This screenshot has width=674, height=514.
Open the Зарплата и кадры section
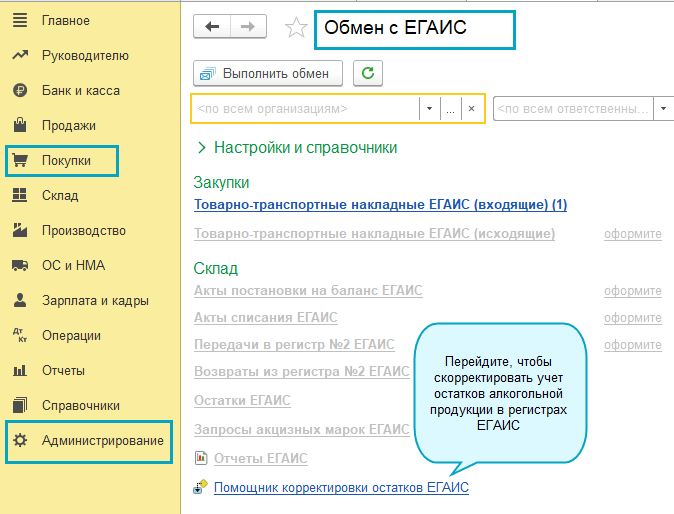pyautogui.click(x=95, y=300)
